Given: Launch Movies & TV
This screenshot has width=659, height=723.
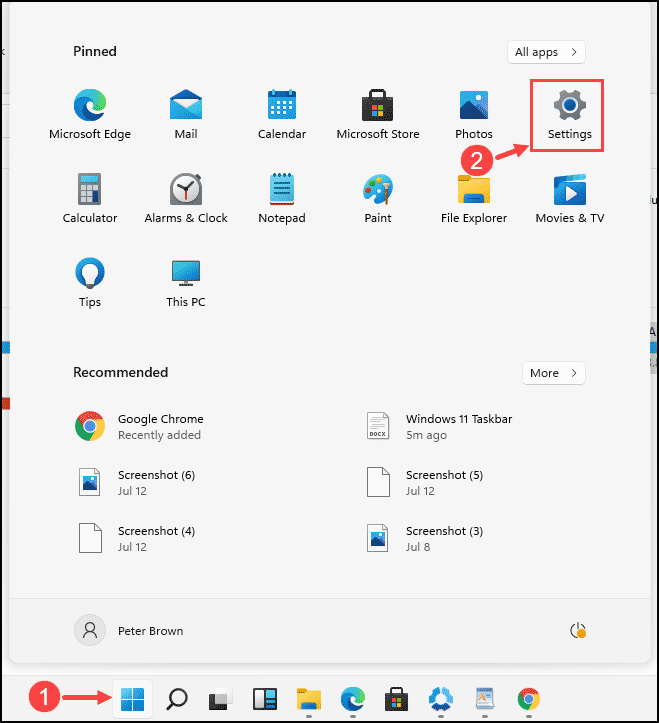Looking at the screenshot, I should (x=570, y=198).
